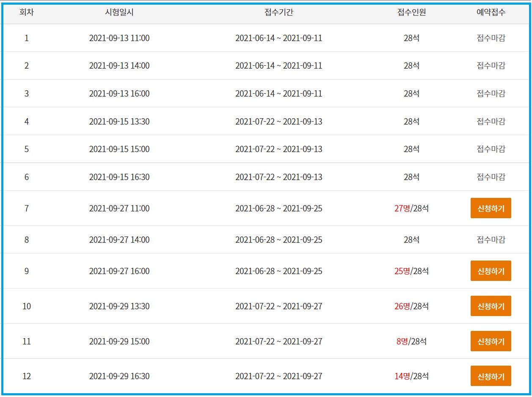Click 접수마감 status for round 6
The height and width of the screenshot is (397, 532).
click(491, 177)
